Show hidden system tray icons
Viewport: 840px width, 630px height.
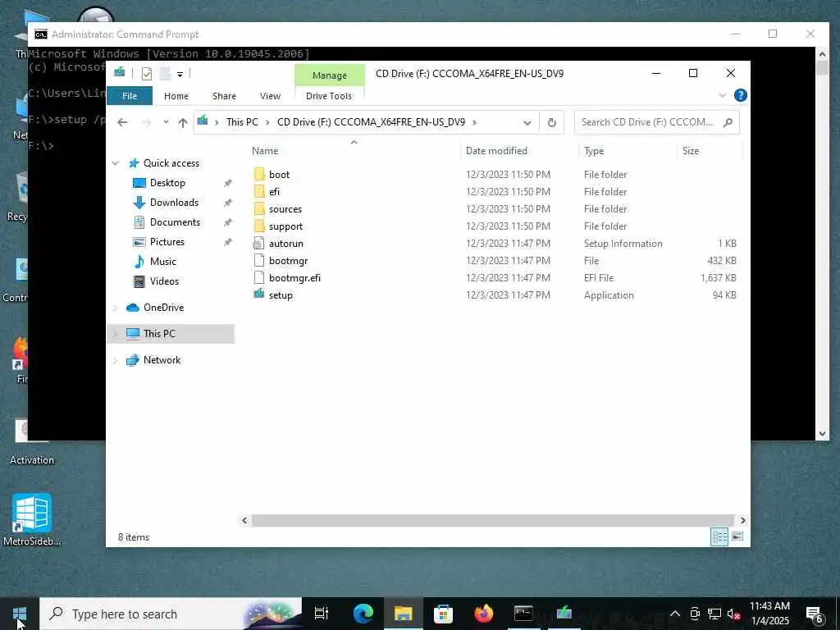point(675,614)
